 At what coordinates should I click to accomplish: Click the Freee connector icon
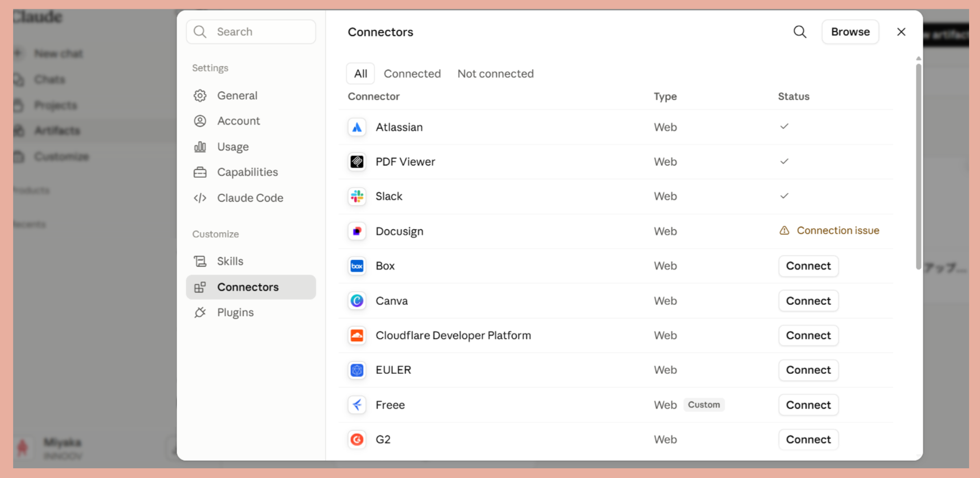tap(357, 405)
